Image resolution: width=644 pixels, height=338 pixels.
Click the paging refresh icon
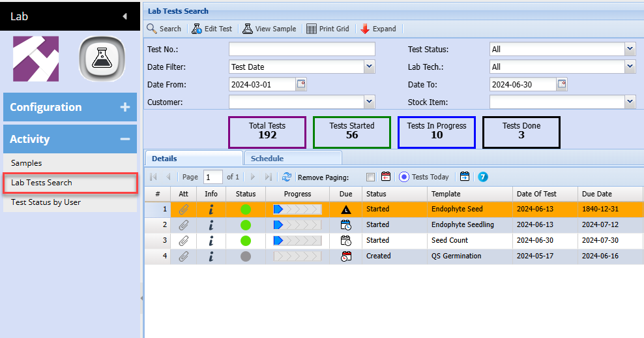[x=287, y=177]
